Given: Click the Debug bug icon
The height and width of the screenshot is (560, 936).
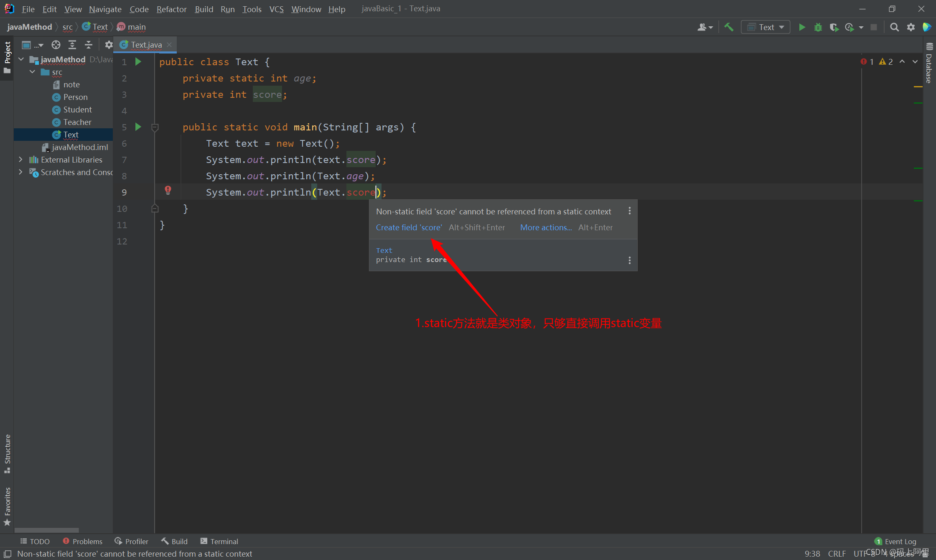Looking at the screenshot, I should click(x=818, y=27).
